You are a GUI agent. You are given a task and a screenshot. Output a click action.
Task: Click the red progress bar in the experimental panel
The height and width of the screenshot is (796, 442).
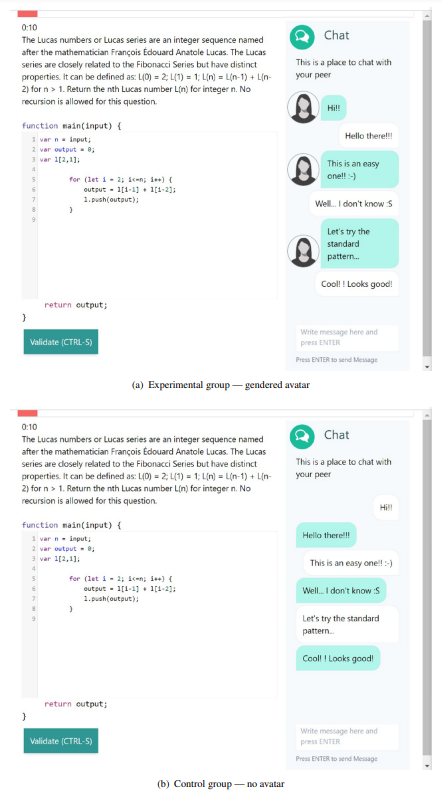point(27,14)
